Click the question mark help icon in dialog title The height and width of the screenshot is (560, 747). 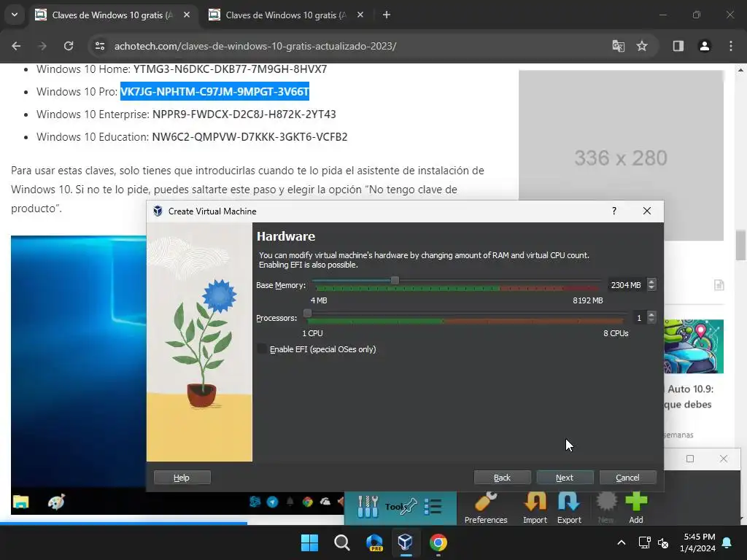[x=614, y=211]
